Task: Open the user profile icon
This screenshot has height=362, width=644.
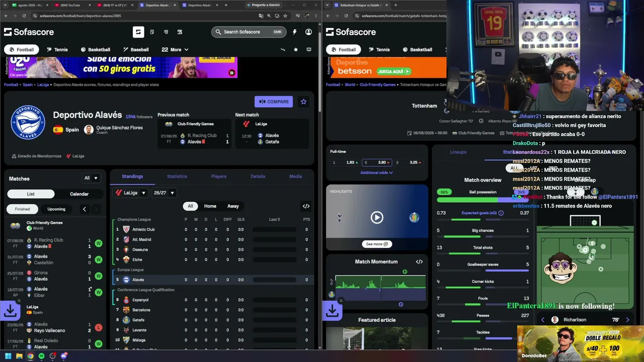Action: pos(308,32)
